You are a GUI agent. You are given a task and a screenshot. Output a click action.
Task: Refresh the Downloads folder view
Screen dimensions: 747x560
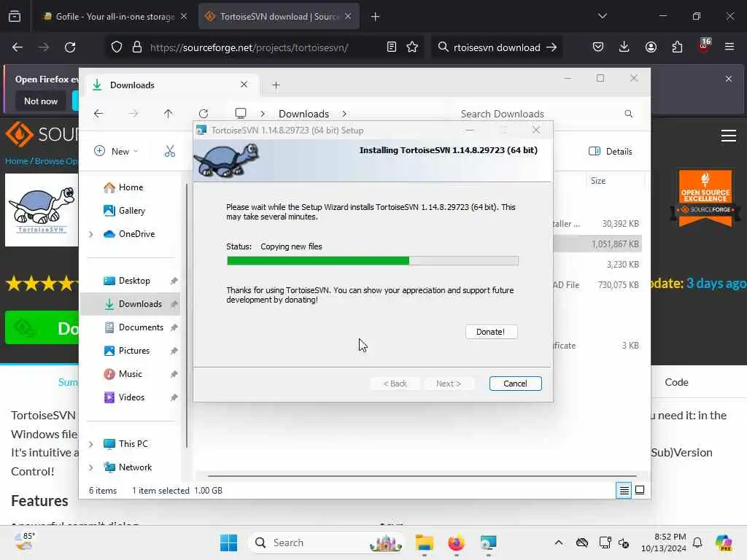pos(204,114)
